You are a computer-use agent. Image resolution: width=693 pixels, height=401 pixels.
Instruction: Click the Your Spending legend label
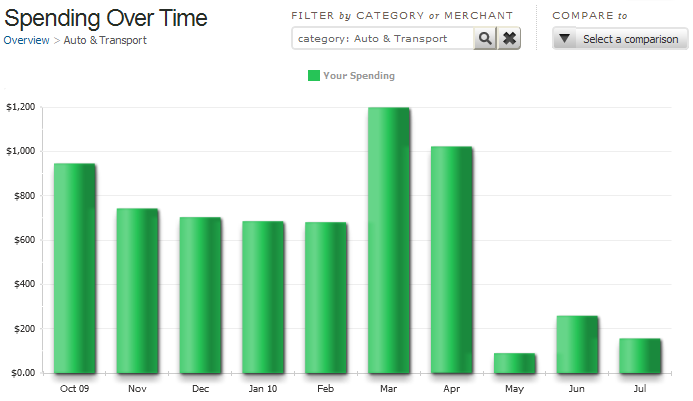tap(359, 76)
